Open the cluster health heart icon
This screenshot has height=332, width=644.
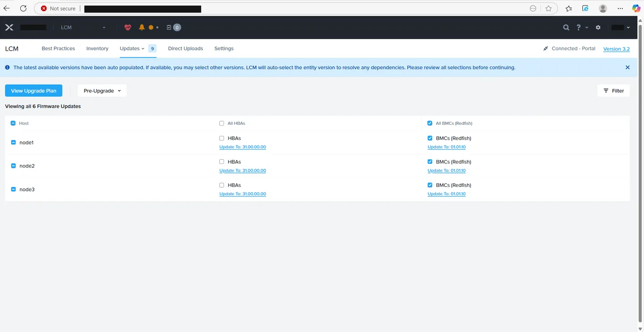[x=128, y=28]
